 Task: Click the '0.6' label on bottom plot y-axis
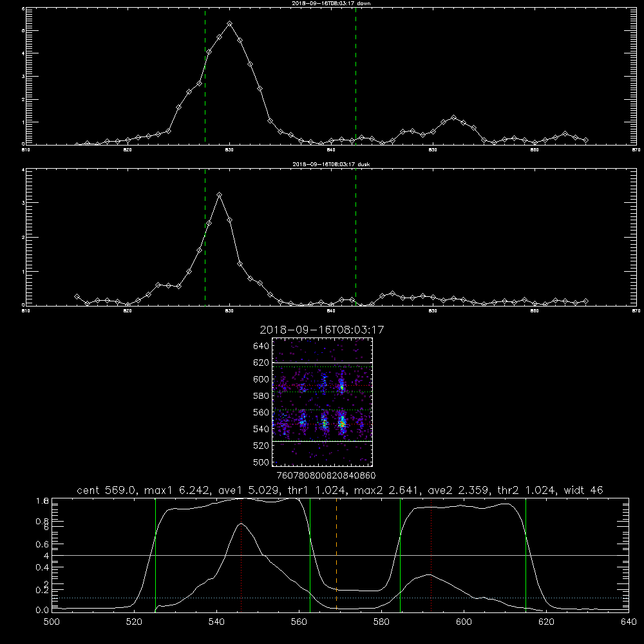[43, 545]
